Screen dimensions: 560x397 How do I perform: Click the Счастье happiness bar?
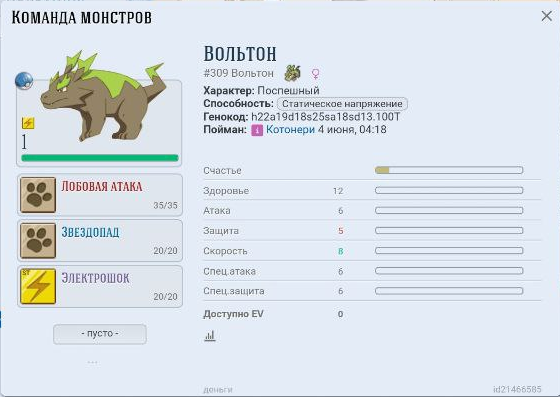point(449,170)
